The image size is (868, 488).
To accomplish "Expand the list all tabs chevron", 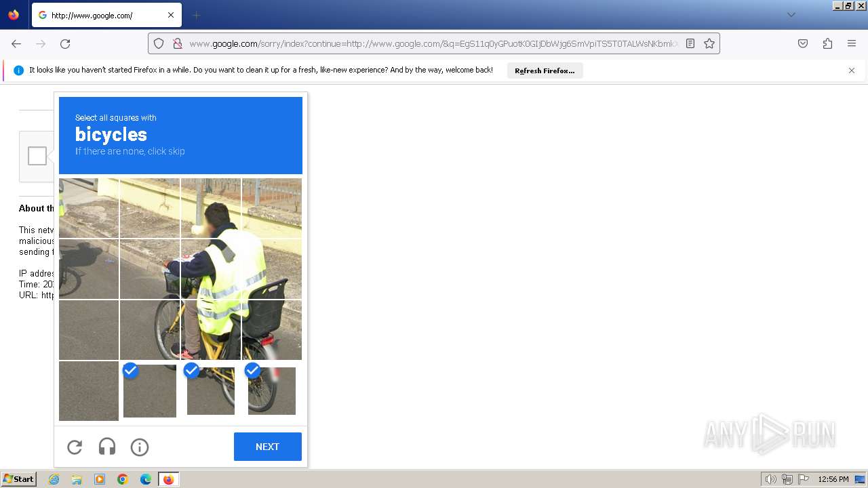I will point(791,15).
